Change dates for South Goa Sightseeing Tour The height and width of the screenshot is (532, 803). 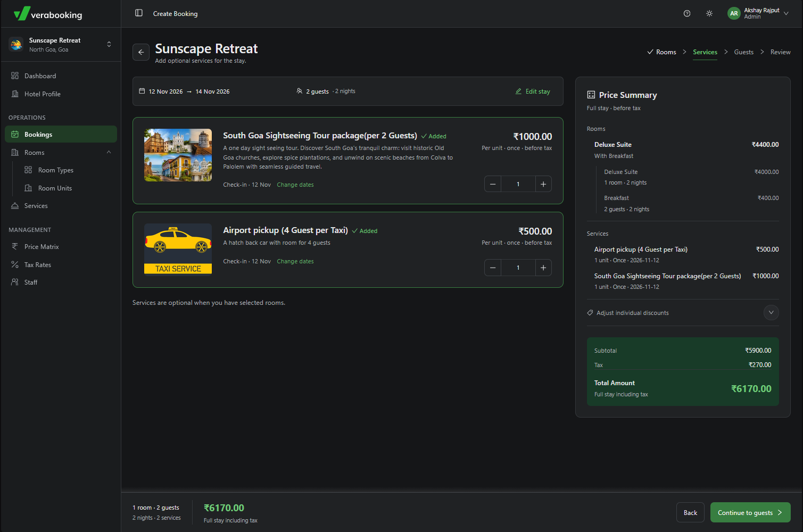coord(295,185)
